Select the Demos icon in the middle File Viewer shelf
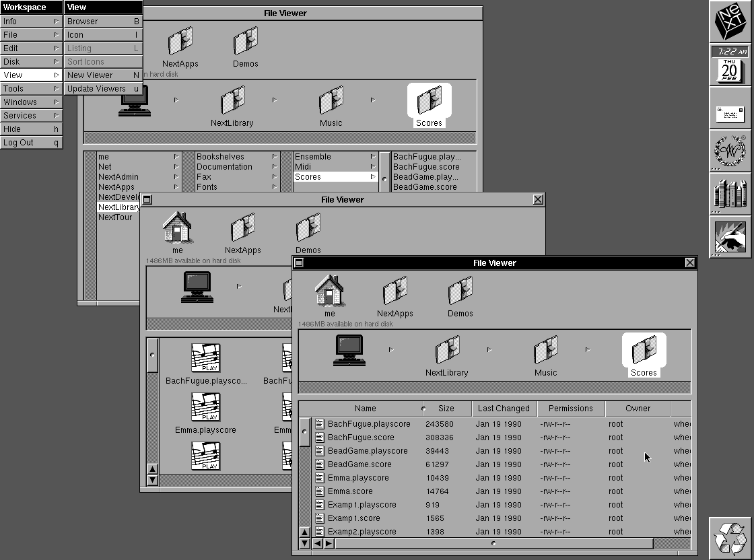 (308, 233)
